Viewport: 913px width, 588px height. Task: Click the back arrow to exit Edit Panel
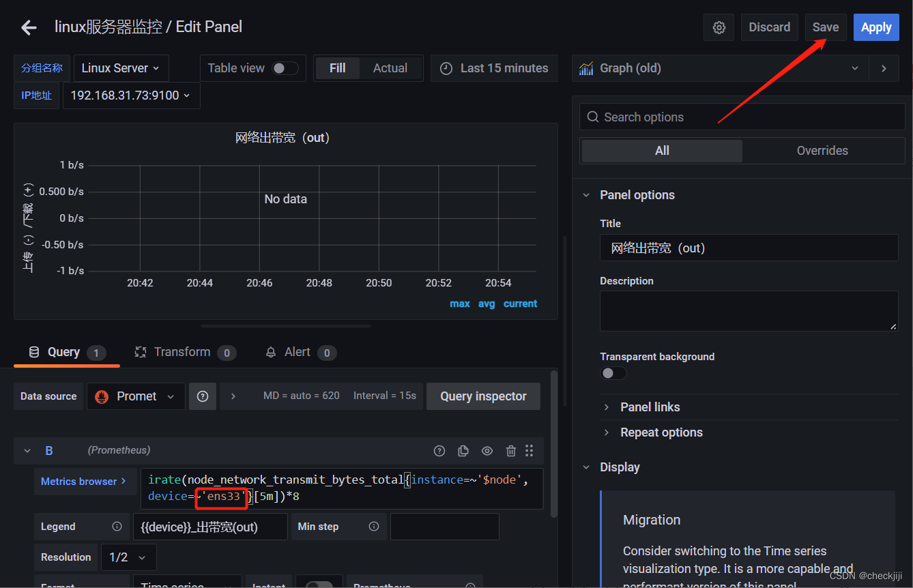[28, 27]
